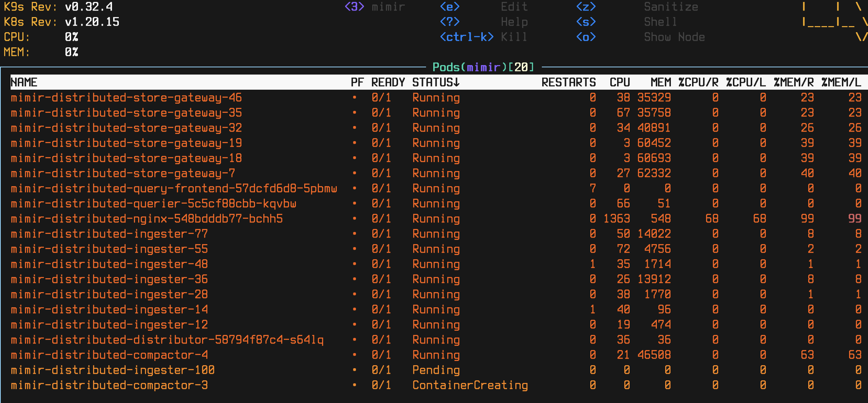Viewport: 868px width, 403px height.
Task: Click the 0/1 ready value for compactor-4
Action: 381,355
